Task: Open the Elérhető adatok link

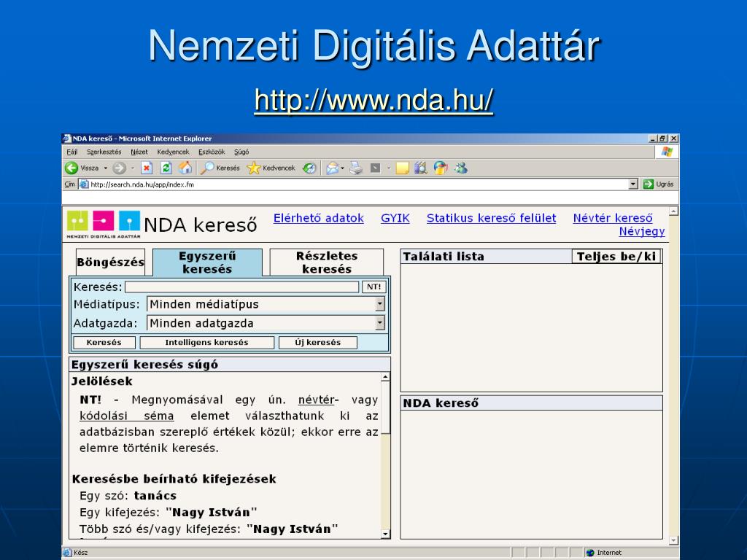Action: coord(318,218)
